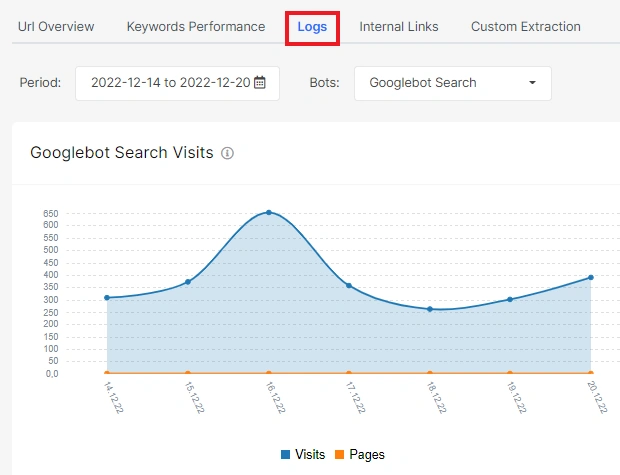
Task: Click the 'Period:' label
Action: coord(40,83)
